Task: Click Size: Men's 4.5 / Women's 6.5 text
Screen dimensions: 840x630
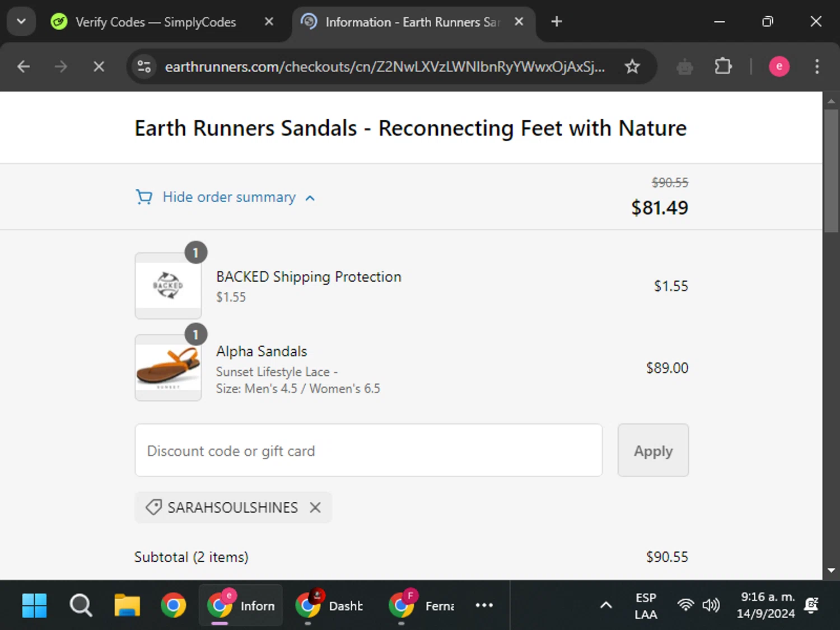Action: coord(298,389)
